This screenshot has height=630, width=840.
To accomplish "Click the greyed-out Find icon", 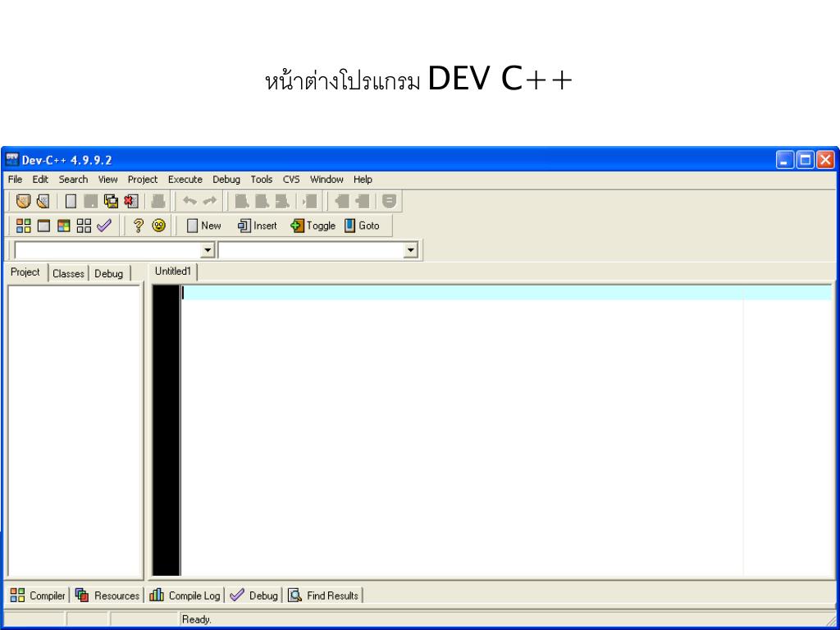I will click(242, 202).
